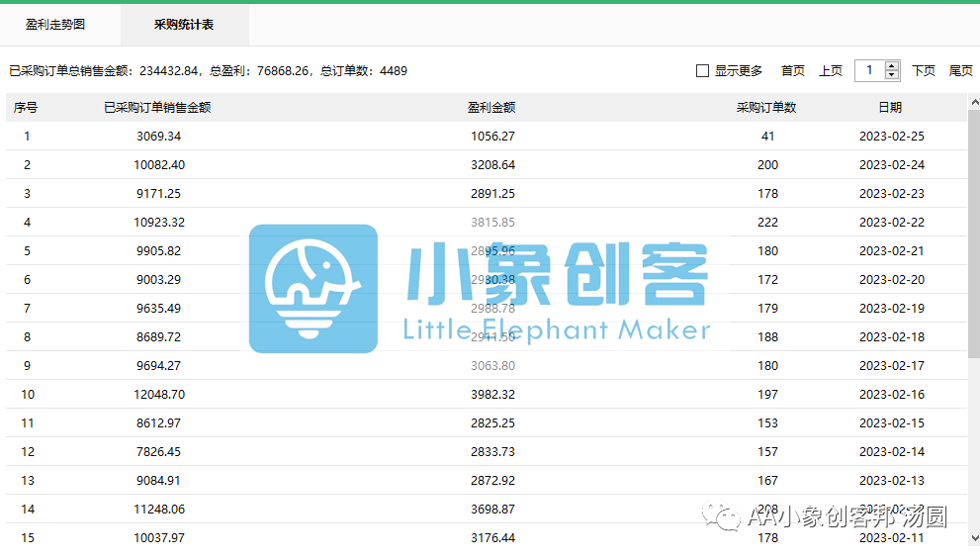Viewport: 980px width, 560px height.
Task: Select sales amount cell 11248.06
Action: pos(159,510)
